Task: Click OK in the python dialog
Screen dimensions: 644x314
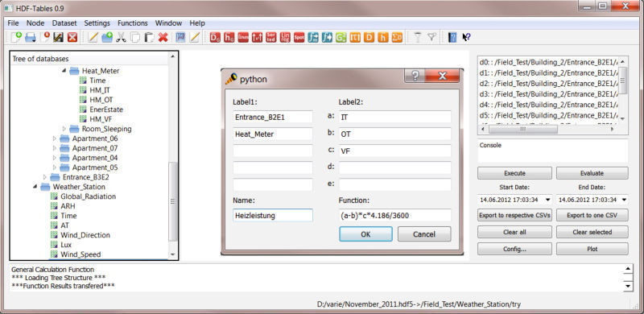Action: coord(365,233)
